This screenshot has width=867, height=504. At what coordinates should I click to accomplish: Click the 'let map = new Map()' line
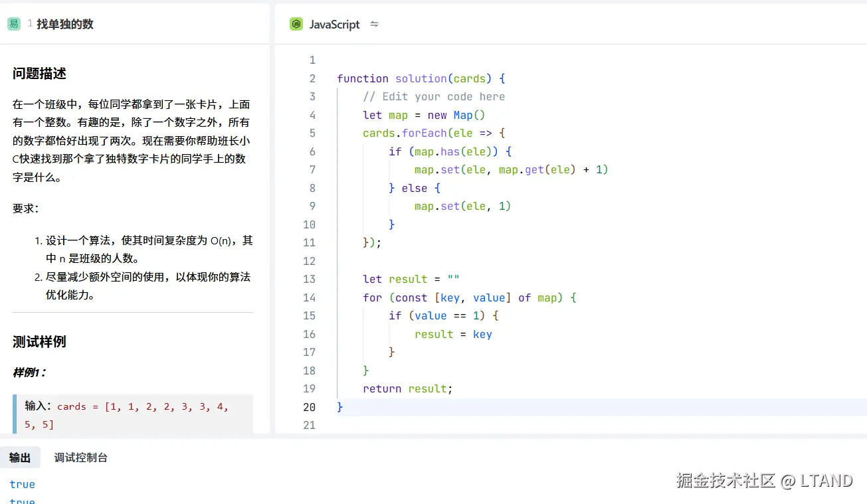pyautogui.click(x=424, y=116)
